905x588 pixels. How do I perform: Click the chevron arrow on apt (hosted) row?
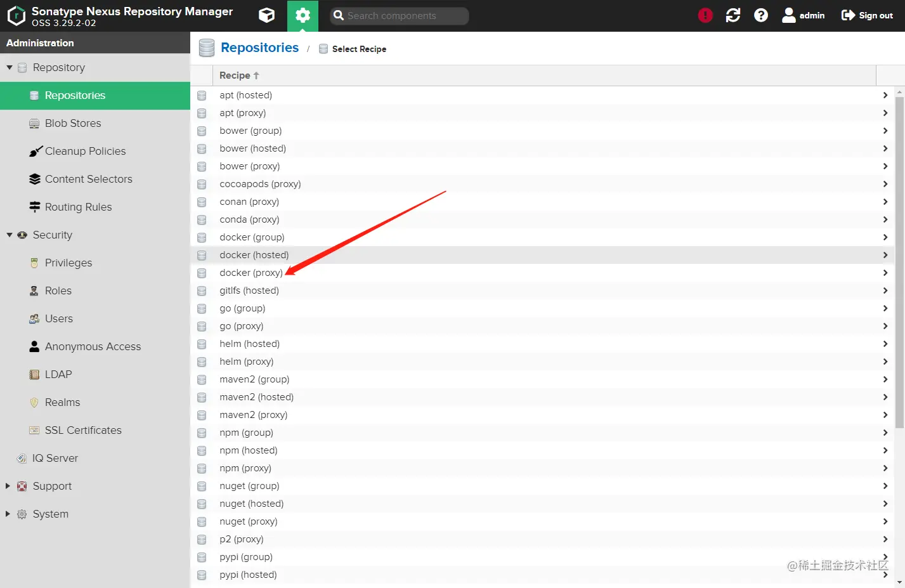[x=885, y=95]
